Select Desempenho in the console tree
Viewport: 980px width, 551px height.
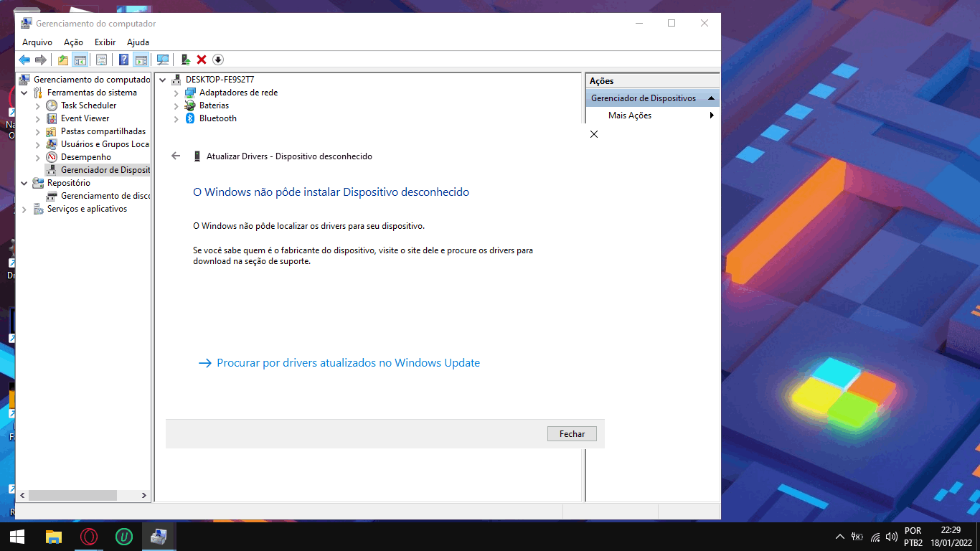[x=86, y=157]
